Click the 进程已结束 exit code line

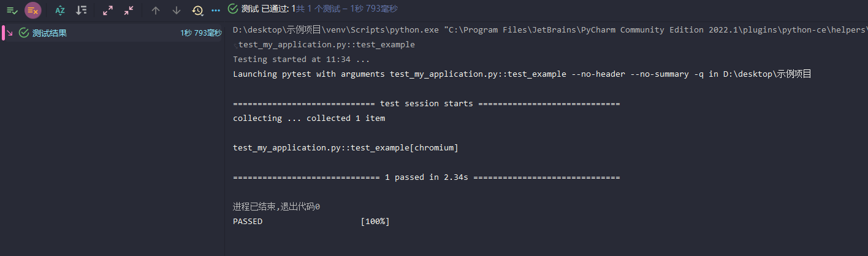(276, 207)
